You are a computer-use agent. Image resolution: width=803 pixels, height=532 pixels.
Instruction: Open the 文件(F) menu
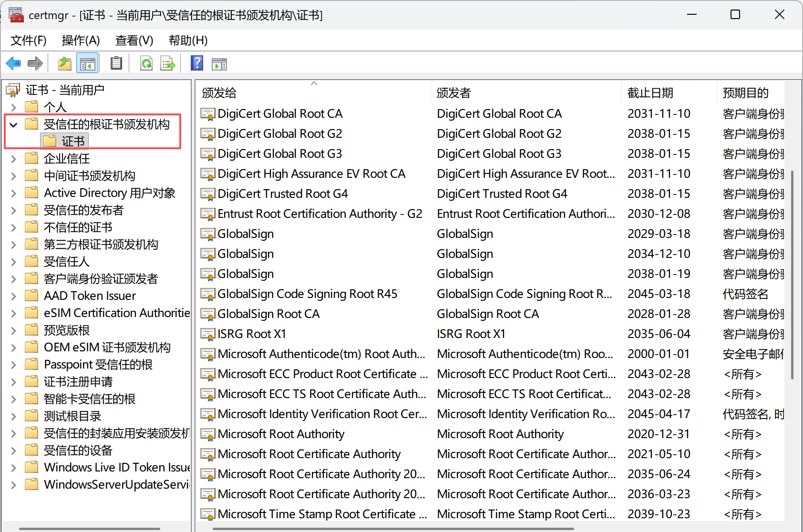click(29, 41)
